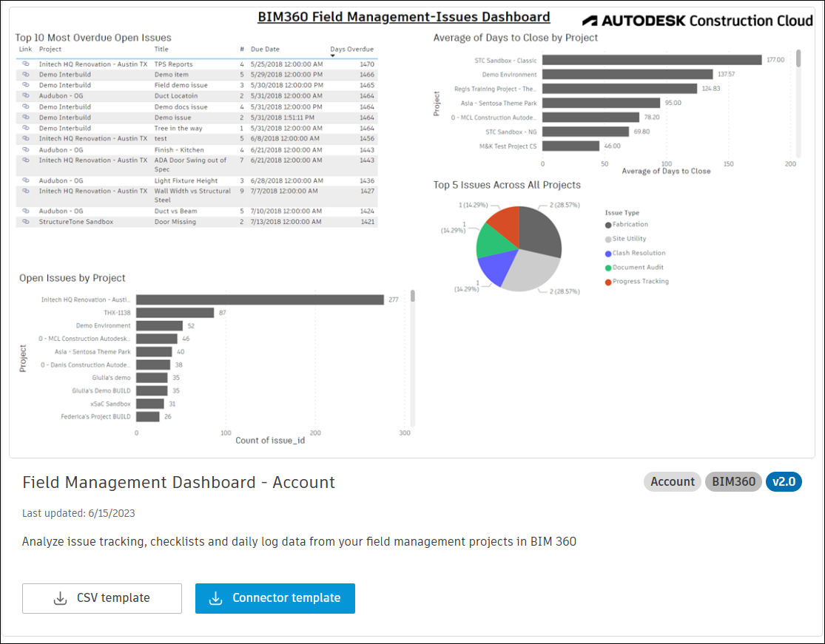
Task: Select Document Audit legend entry
Action: [634, 267]
